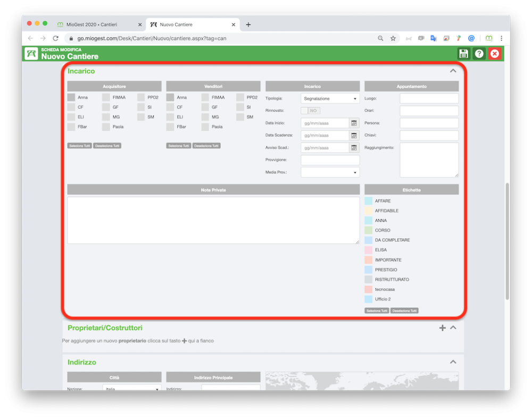This screenshot has height=419, width=532.
Task: Open a new browser tab
Action: click(x=248, y=24)
